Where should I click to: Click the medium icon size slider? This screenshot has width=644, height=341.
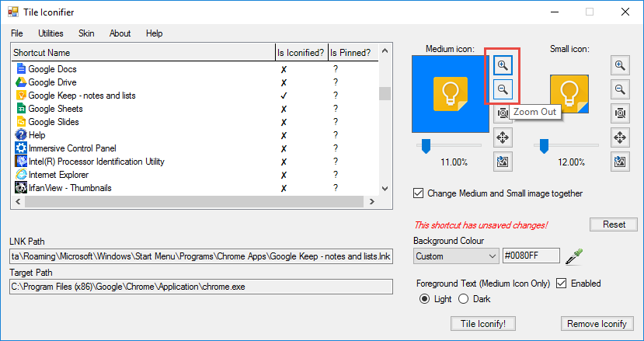(x=426, y=146)
